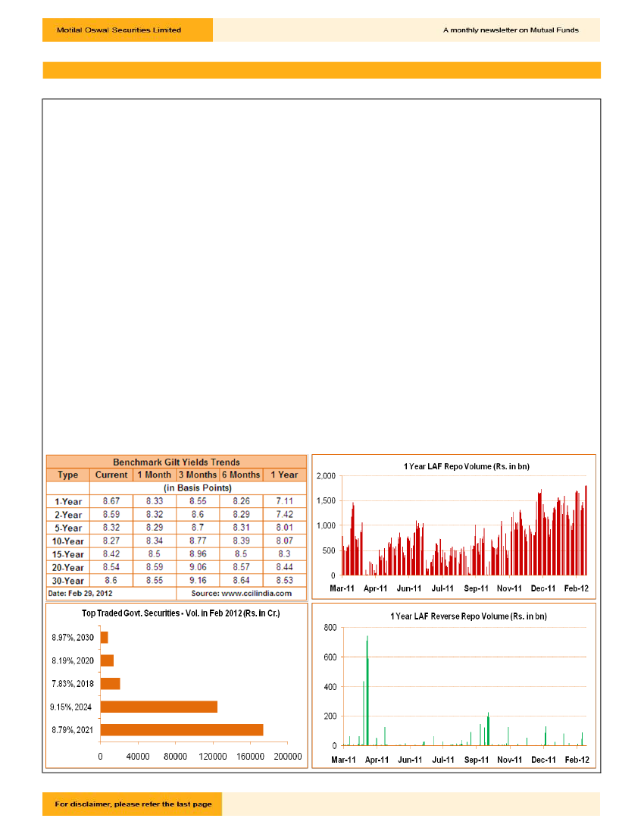Select the '30-Year' row label
Image resolution: width=644 pixels, height=834 pixels.
click(69, 580)
